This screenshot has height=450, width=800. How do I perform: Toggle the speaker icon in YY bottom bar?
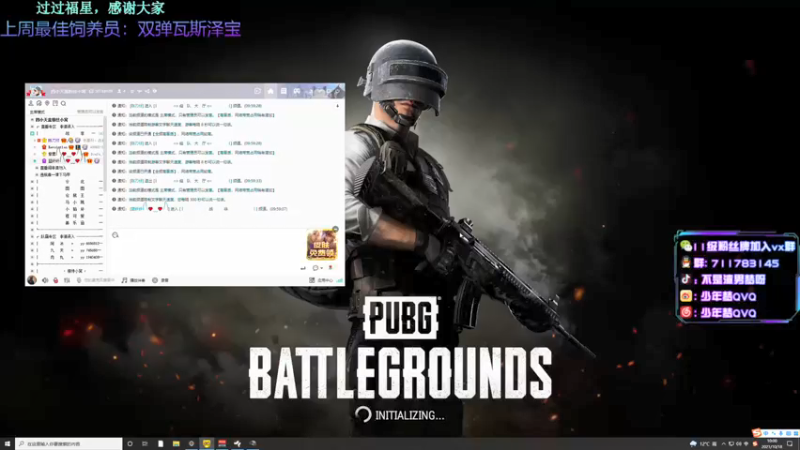(x=45, y=280)
